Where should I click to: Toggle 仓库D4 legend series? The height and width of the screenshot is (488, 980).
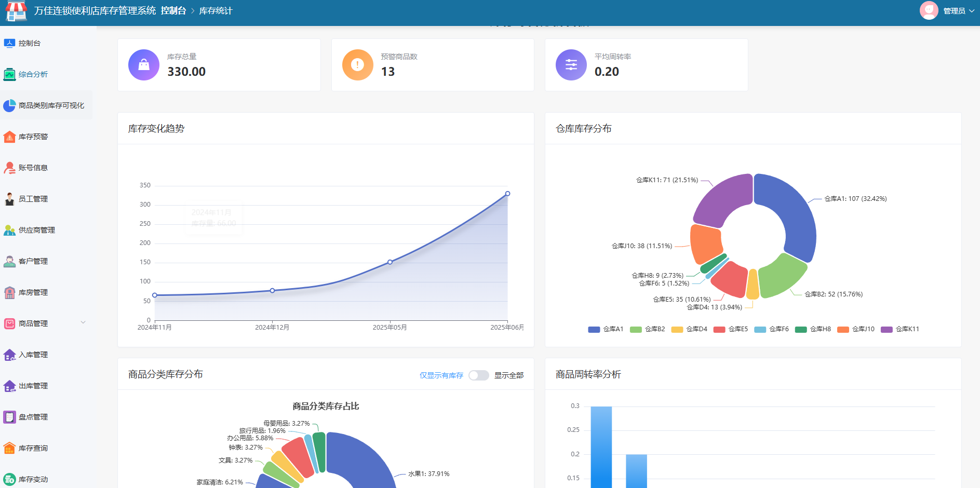[x=689, y=329]
